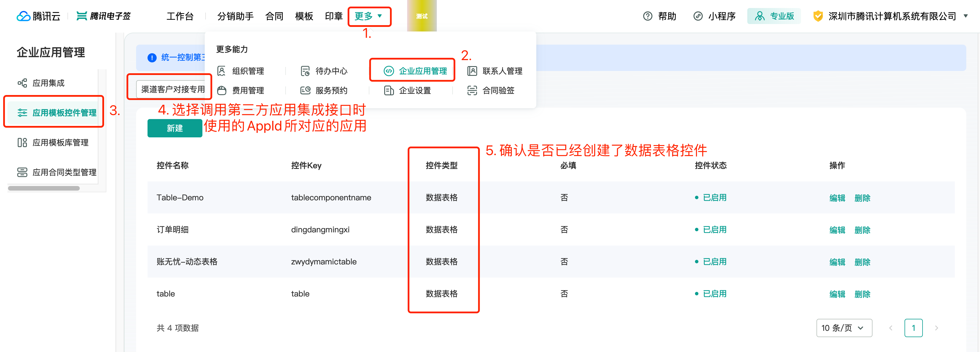
Task: Click the 合同验签 scan icon
Action: [x=472, y=90]
